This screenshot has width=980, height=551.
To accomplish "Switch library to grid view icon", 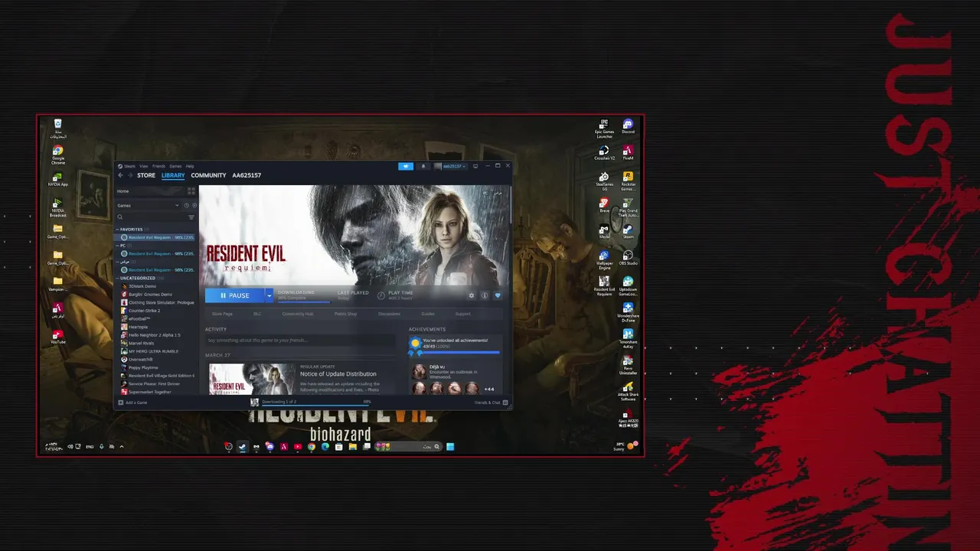I will [191, 191].
